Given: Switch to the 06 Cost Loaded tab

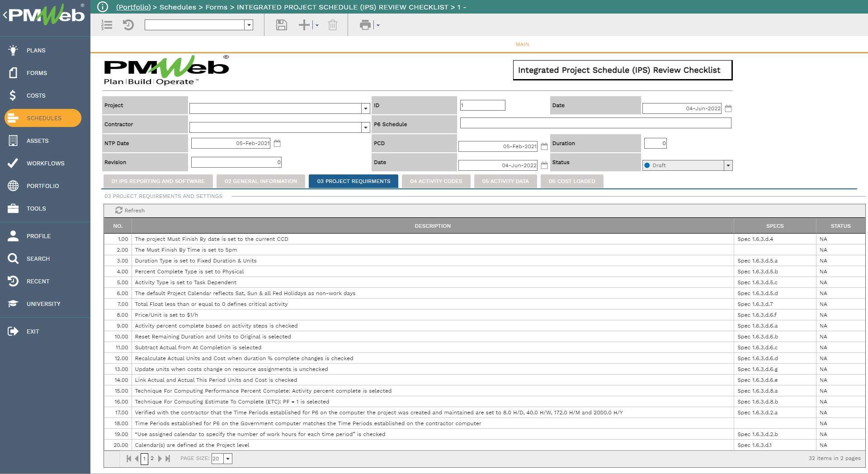Looking at the screenshot, I should (571, 181).
